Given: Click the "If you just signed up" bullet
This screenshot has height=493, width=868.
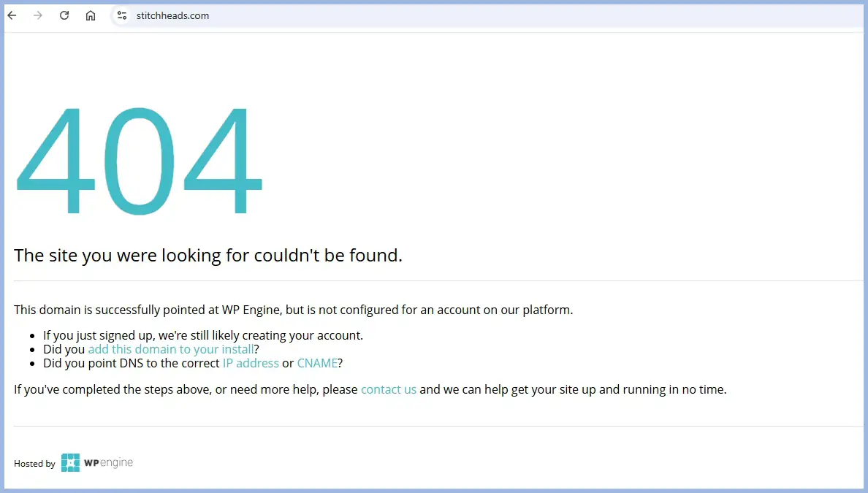Looking at the screenshot, I should coord(203,335).
